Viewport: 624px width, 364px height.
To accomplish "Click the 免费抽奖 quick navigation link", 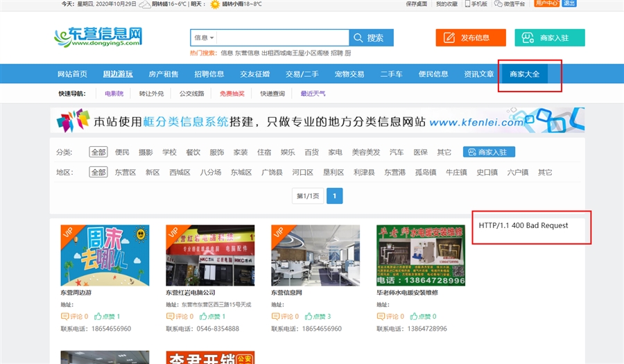I will [x=232, y=94].
